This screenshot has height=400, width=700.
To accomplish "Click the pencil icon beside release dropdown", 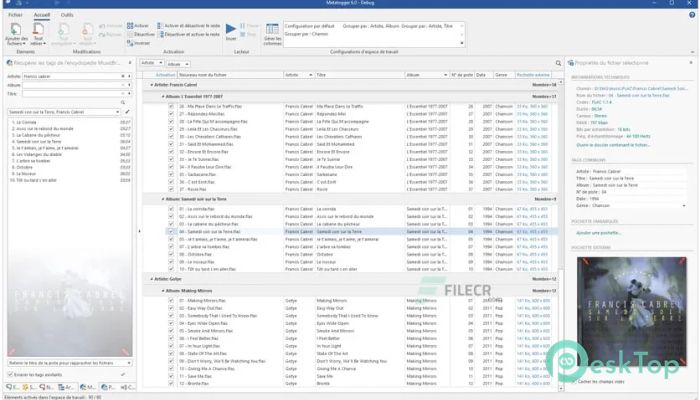I will (x=127, y=112).
